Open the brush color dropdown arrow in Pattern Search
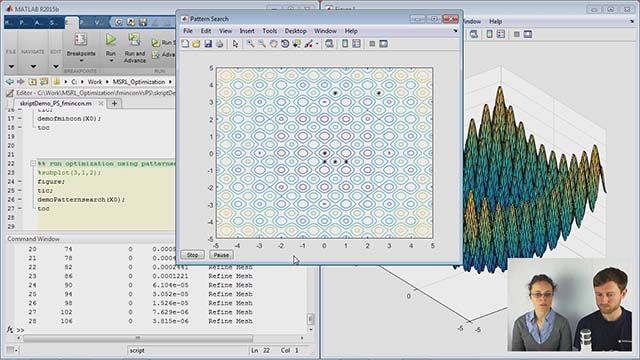Viewport: 640px width, 360px height. click(317, 44)
